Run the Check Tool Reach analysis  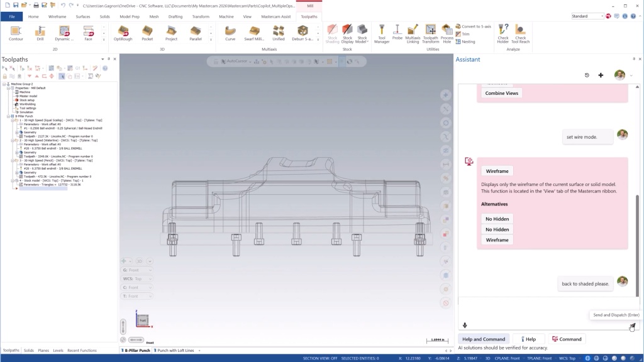coord(520,36)
